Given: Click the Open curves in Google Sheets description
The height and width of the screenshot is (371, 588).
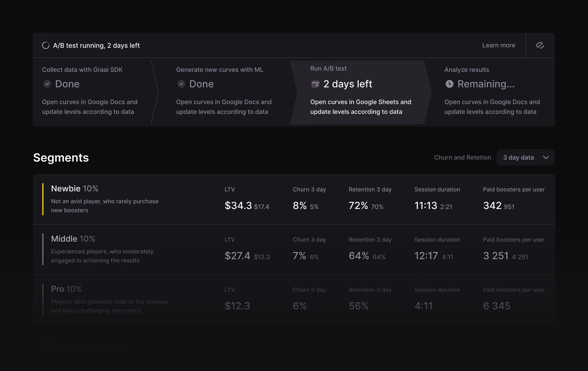Looking at the screenshot, I should click(361, 107).
